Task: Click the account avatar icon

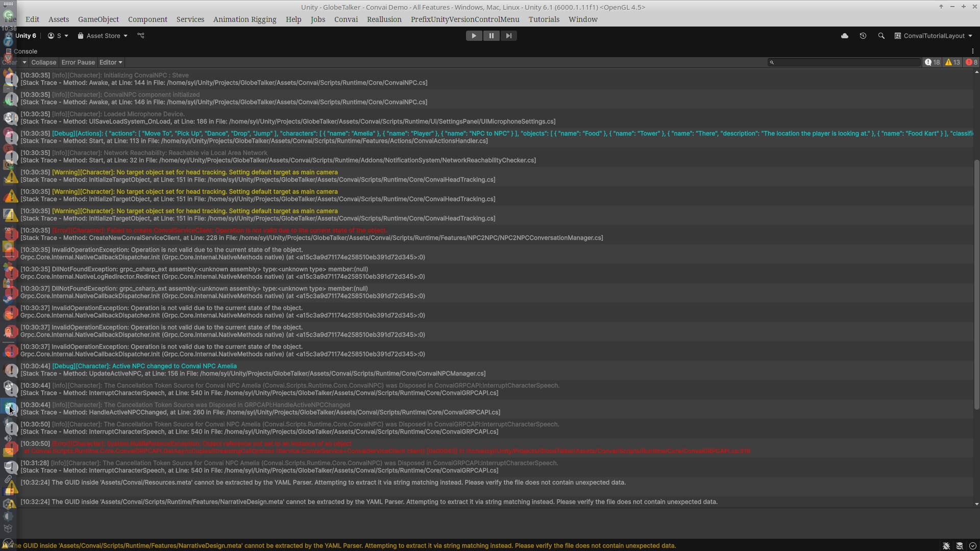Action: click(x=51, y=36)
